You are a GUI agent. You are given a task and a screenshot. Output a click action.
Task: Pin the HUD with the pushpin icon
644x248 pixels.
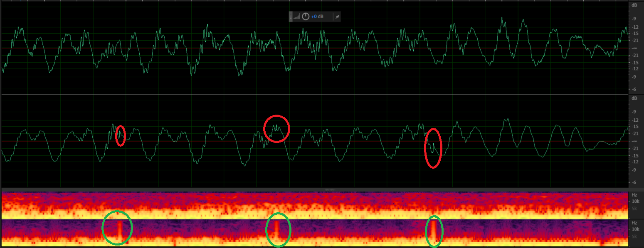click(x=337, y=17)
